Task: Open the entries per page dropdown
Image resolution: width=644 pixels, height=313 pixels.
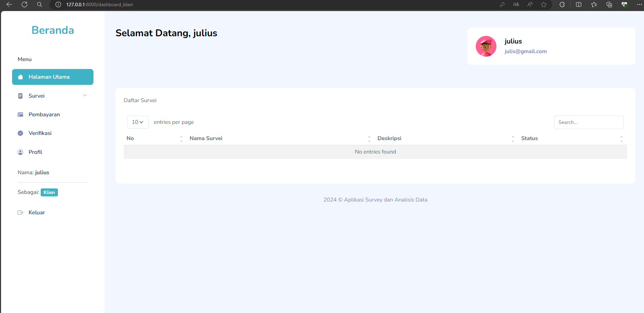Action: [x=138, y=122]
